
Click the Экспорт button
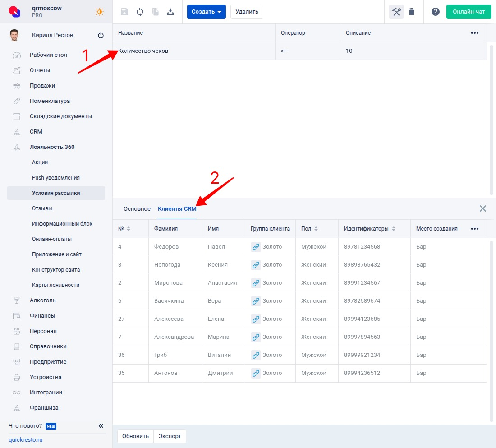point(170,436)
